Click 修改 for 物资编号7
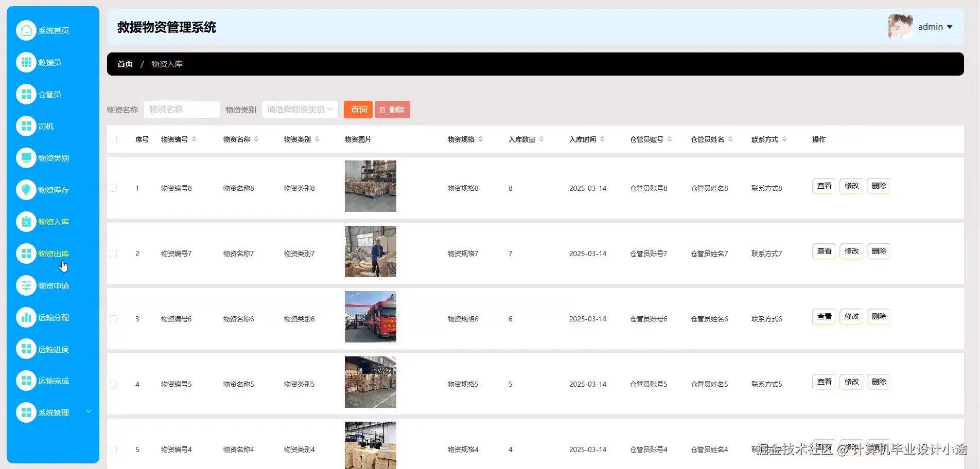The width and height of the screenshot is (980, 469). [x=852, y=251]
